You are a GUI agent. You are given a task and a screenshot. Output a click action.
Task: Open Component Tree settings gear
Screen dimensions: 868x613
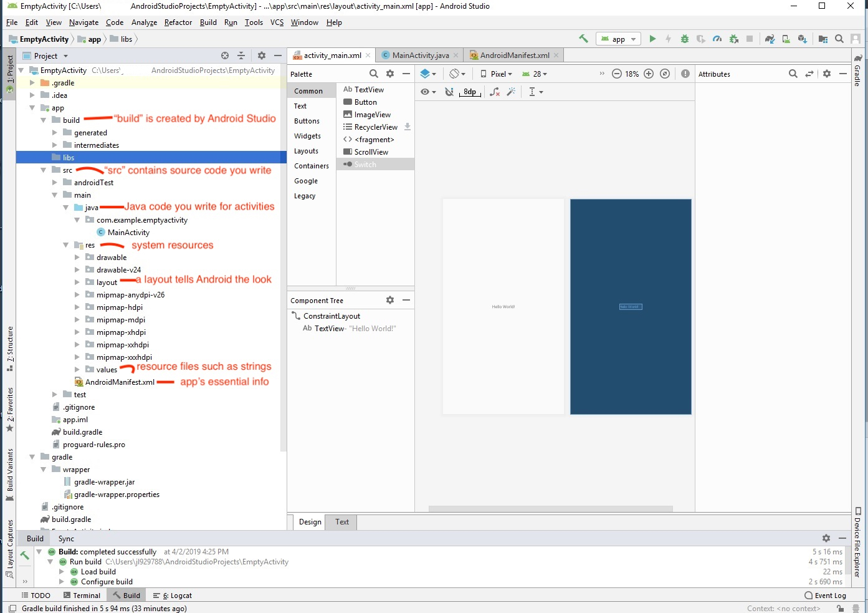coord(390,300)
